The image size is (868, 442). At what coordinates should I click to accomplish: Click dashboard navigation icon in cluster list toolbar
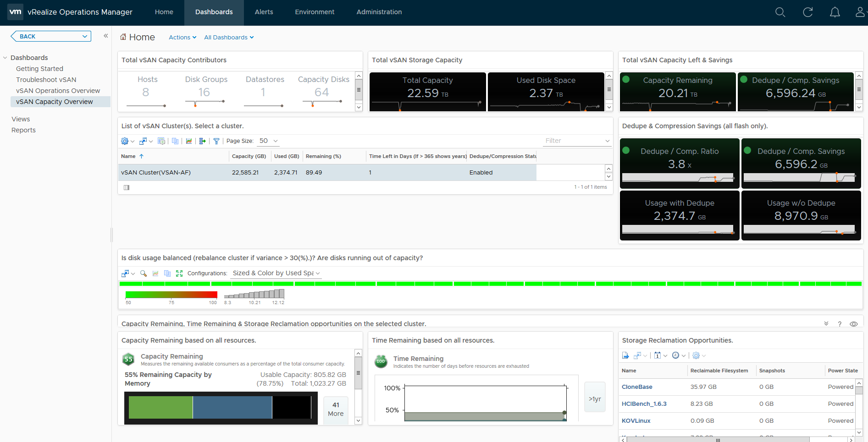click(143, 141)
